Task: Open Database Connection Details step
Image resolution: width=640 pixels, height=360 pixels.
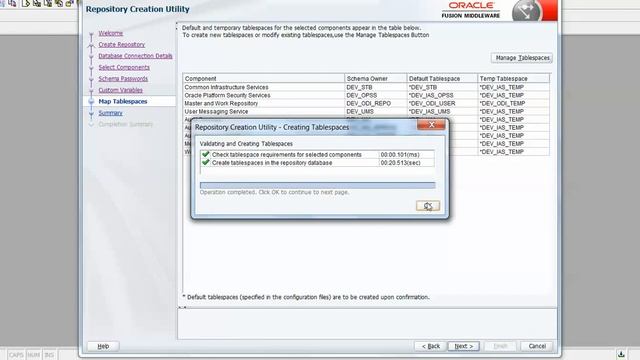Action: (x=136, y=56)
